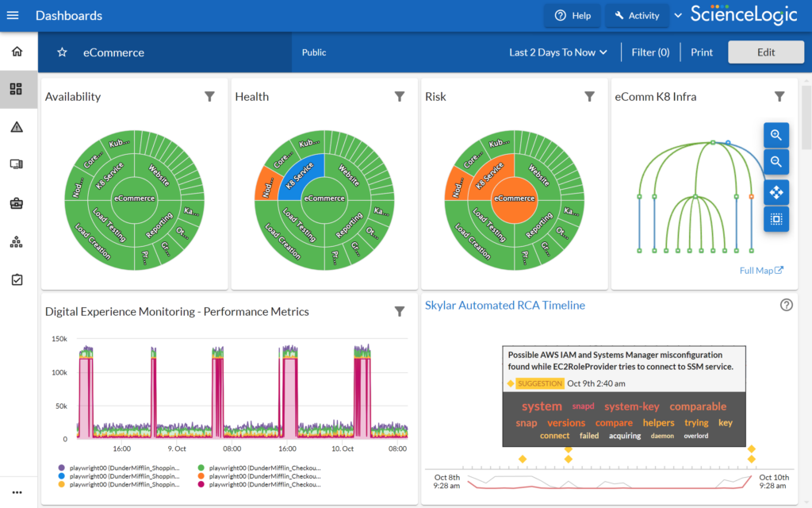Image resolution: width=812 pixels, height=508 pixels.
Task: Open the Health chart filter
Action: pos(400,96)
